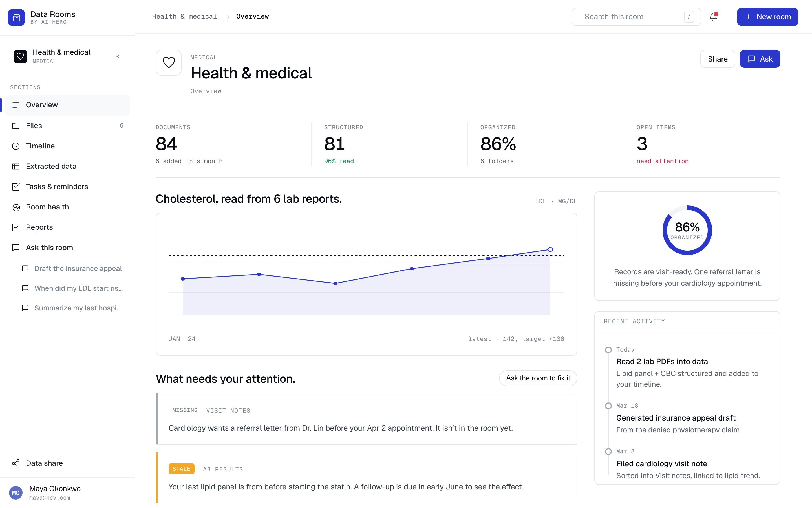Click the slash shortcut key in search box
The height and width of the screenshot is (508, 812).
tap(689, 17)
